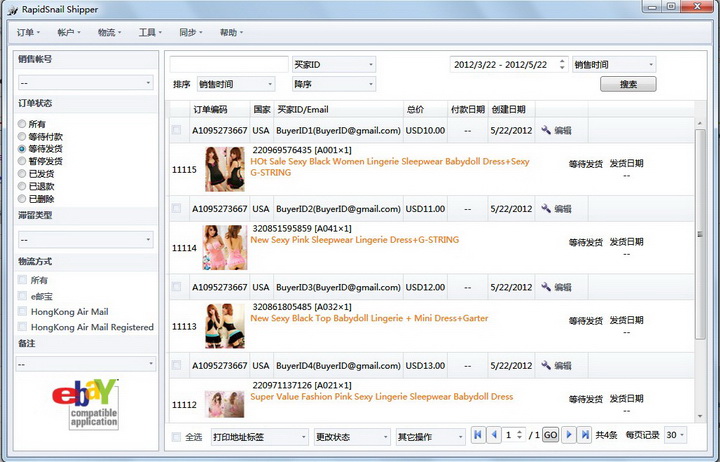Click the GO page button
The height and width of the screenshot is (462, 720).
click(x=551, y=435)
